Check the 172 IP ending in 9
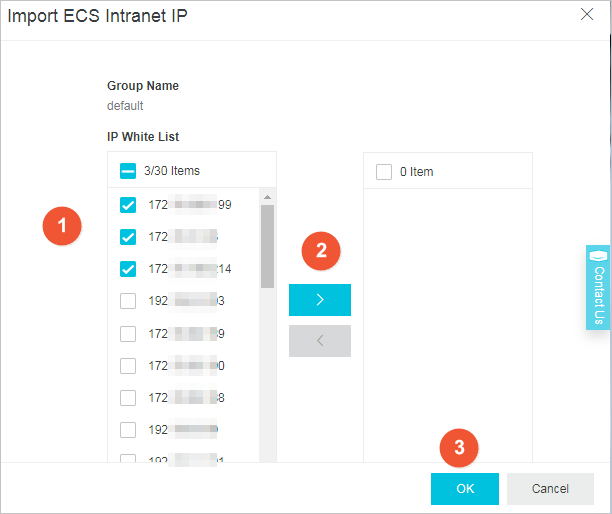 (x=128, y=334)
